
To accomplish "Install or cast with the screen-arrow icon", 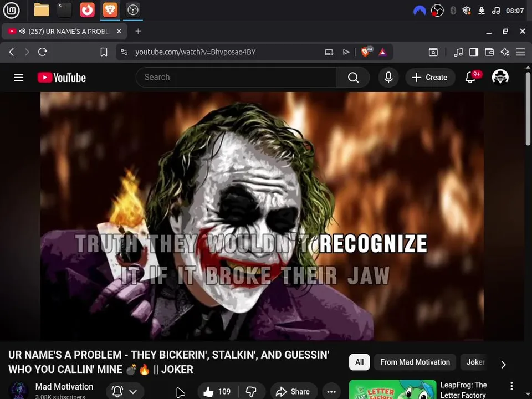I will (329, 52).
